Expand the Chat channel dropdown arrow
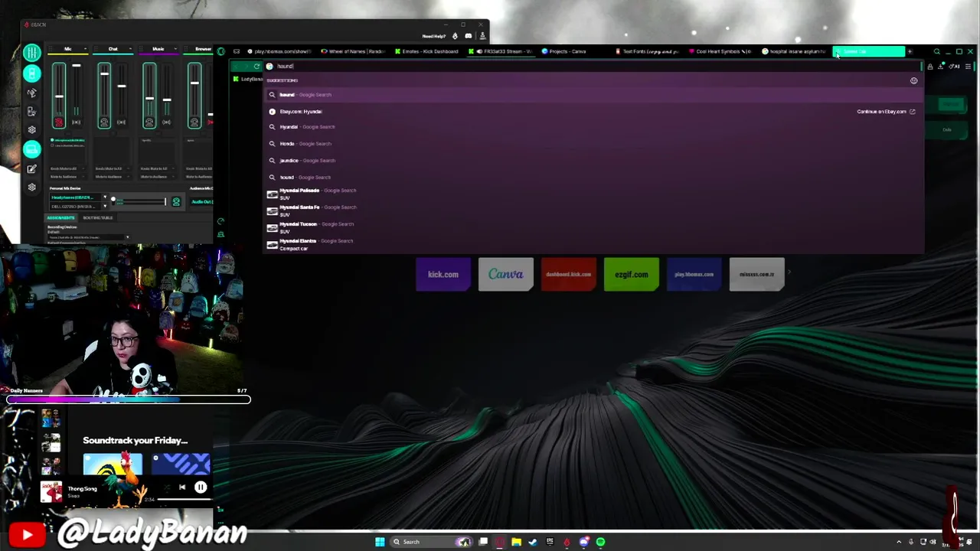The height and width of the screenshot is (551, 980). (131, 49)
